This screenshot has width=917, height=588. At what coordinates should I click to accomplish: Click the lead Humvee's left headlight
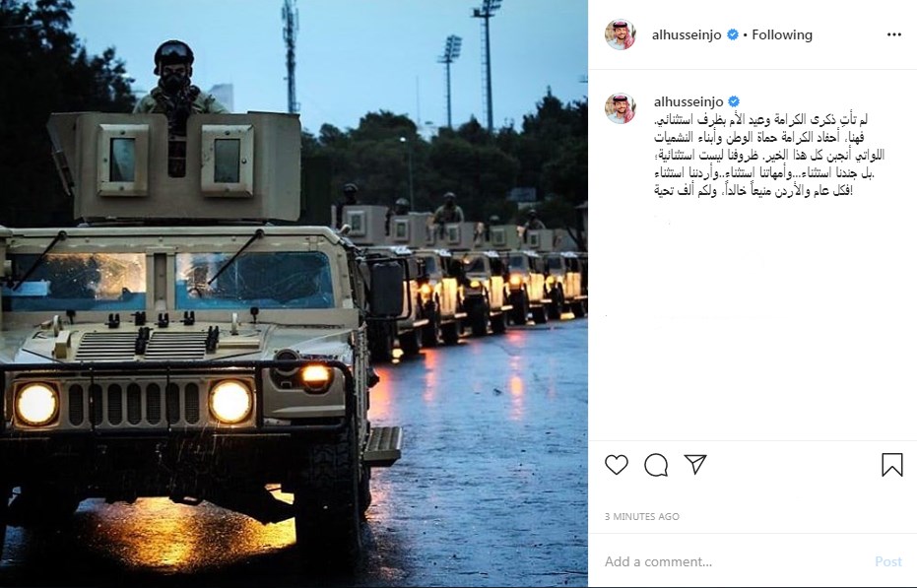(x=36, y=404)
